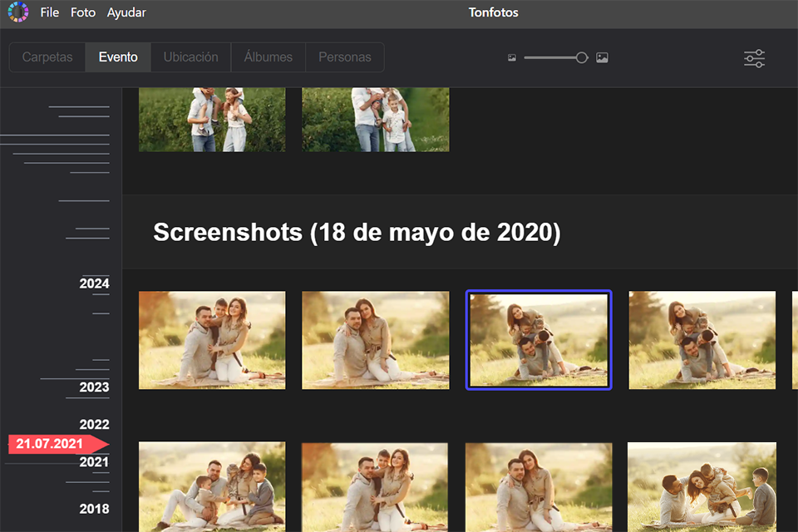
Task: Go to the Personas tab
Action: pyautogui.click(x=345, y=57)
